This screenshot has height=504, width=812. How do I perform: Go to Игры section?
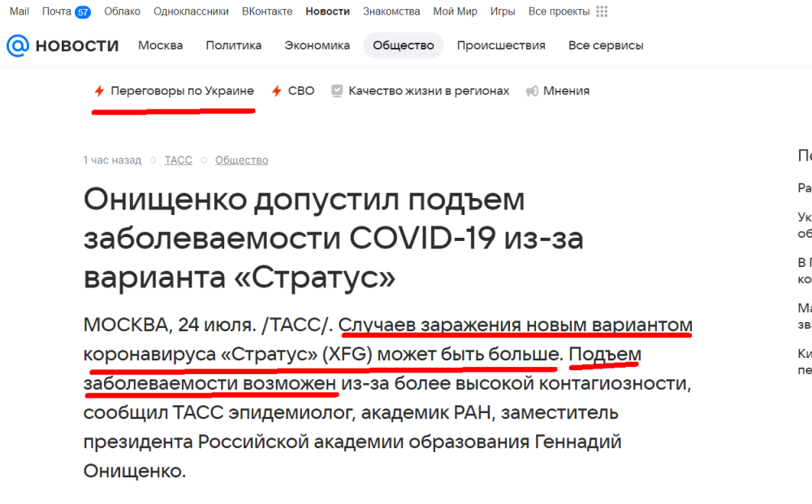tap(503, 11)
